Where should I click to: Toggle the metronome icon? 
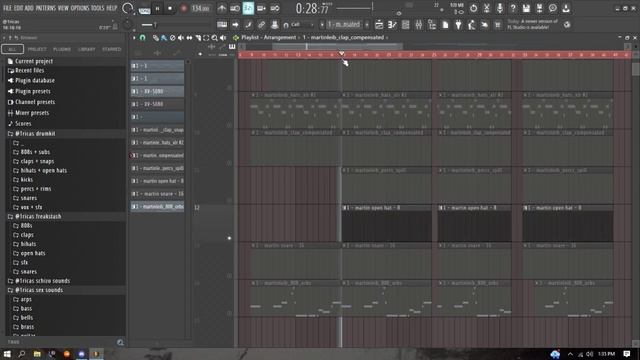click(222, 8)
